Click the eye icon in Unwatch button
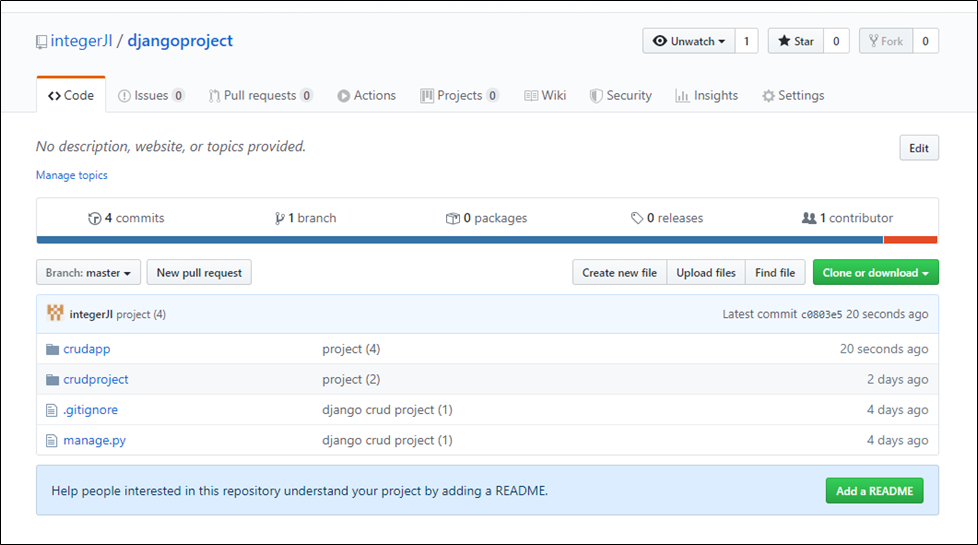Screen dimensions: 978x545 659,41
